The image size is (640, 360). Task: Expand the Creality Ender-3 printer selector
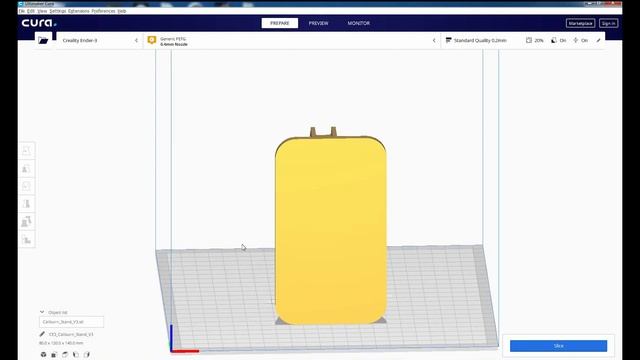[x=99, y=40]
